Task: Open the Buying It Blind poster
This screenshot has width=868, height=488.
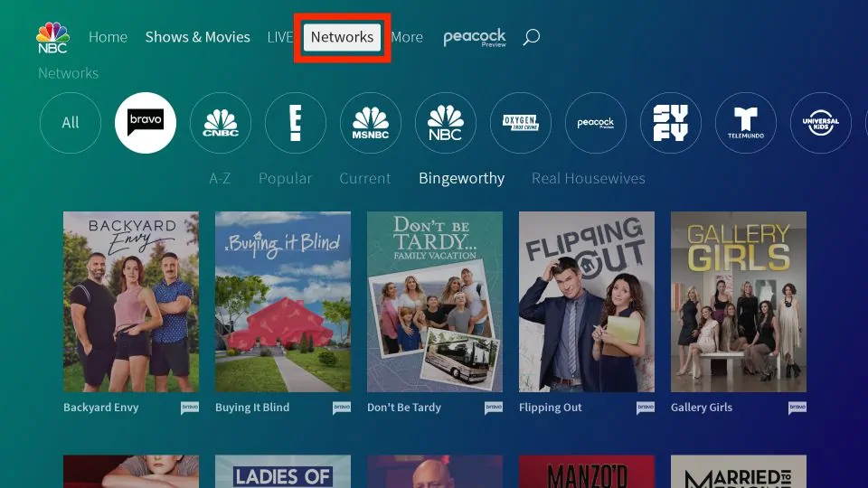Action: [x=283, y=302]
